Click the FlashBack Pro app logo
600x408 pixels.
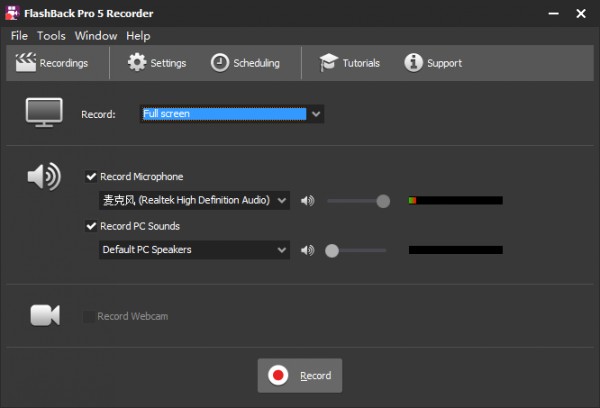[x=12, y=13]
